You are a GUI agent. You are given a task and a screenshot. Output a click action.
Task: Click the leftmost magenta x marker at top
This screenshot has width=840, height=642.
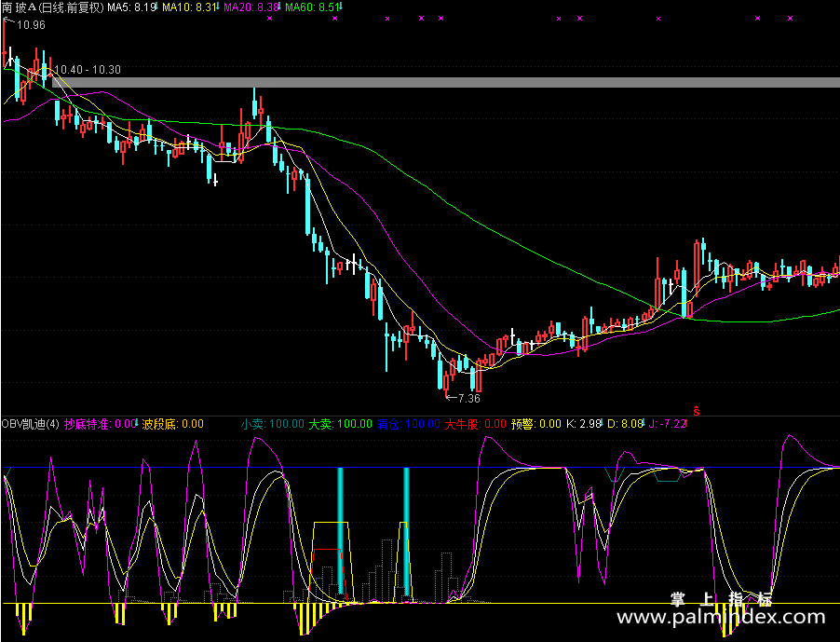tap(269, 19)
